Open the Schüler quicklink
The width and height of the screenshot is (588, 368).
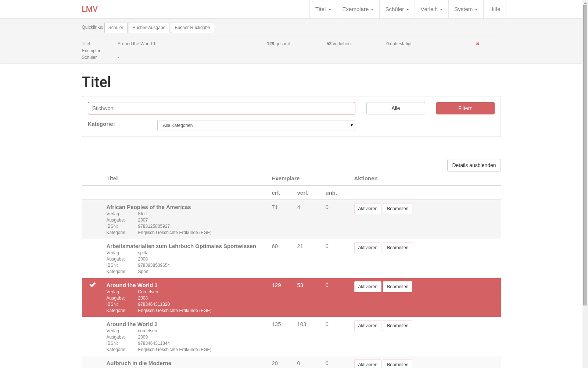pos(116,28)
